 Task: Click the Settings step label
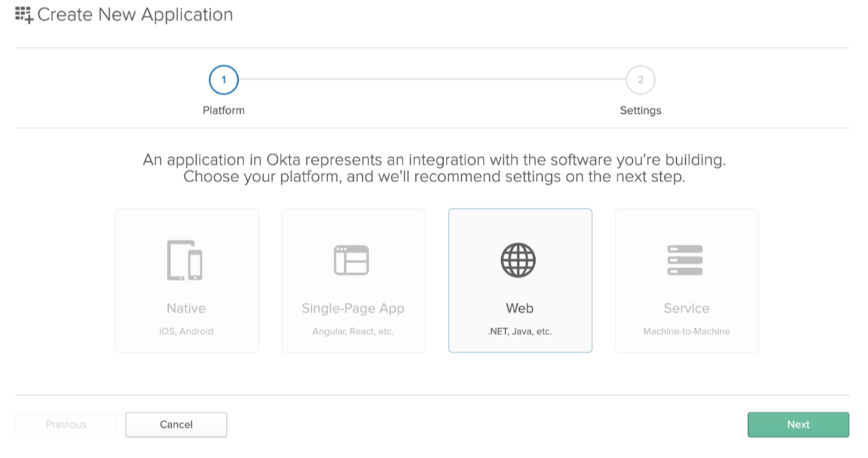pyautogui.click(x=641, y=110)
